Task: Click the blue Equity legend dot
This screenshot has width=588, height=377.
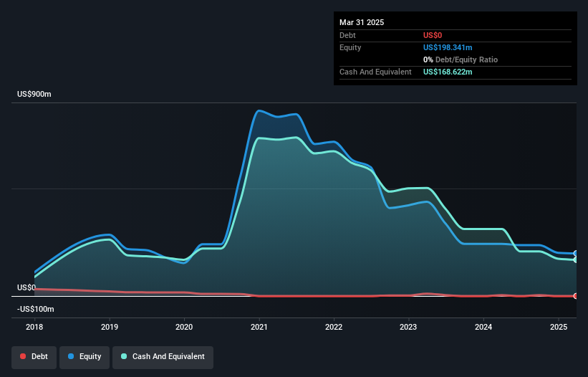Action: [71, 356]
